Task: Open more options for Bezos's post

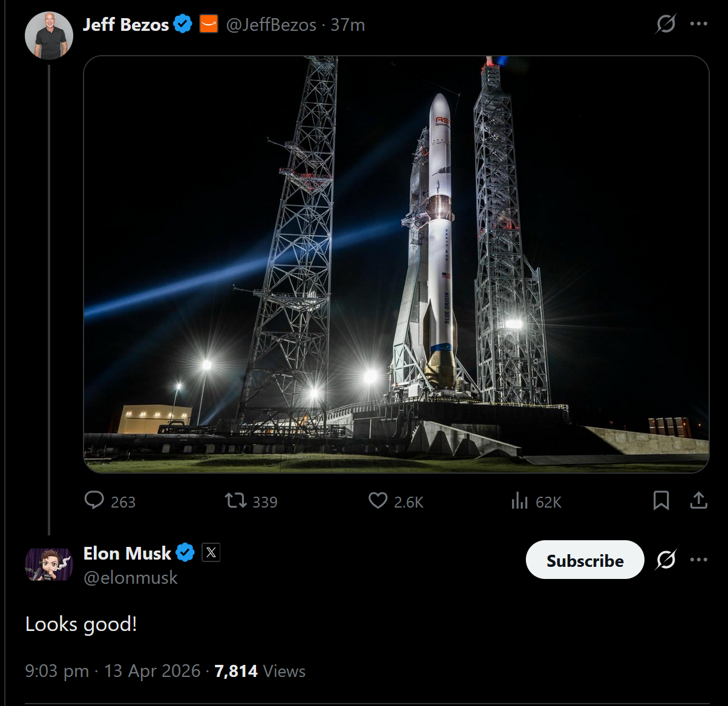Action: tap(698, 24)
